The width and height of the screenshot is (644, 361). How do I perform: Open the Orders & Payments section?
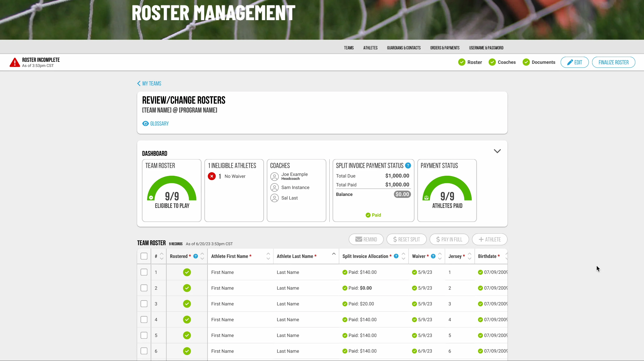(x=445, y=48)
